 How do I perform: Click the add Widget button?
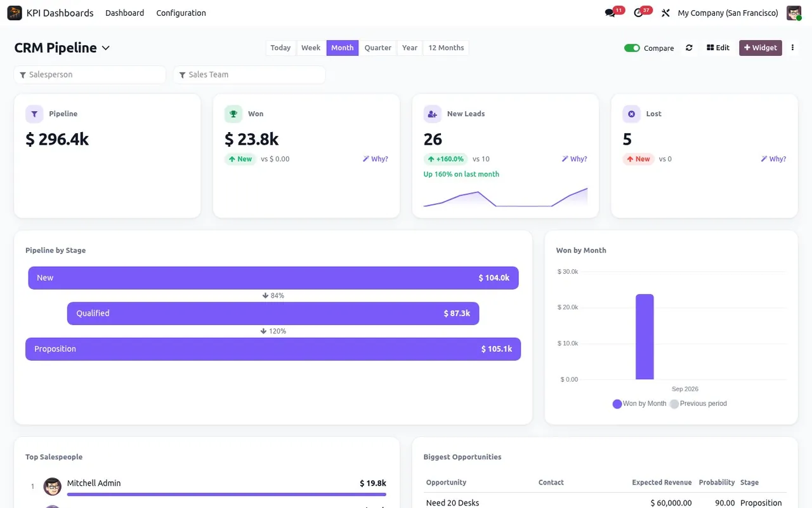coord(761,48)
